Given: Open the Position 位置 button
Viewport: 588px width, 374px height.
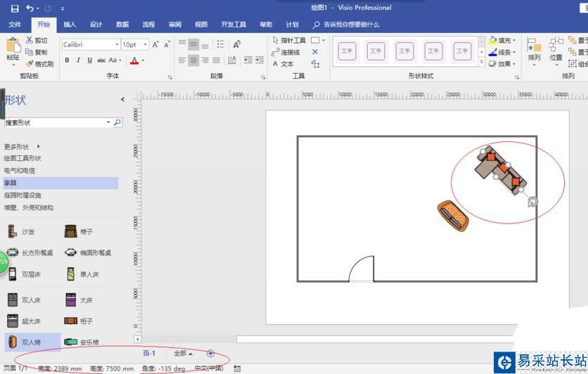Looking at the screenshot, I should pyautogui.click(x=556, y=51).
